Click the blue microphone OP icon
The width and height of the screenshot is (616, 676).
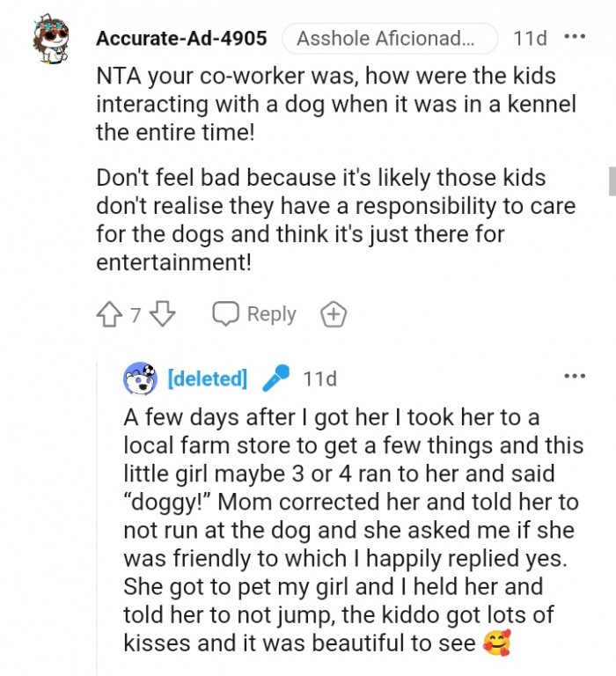coord(275,379)
